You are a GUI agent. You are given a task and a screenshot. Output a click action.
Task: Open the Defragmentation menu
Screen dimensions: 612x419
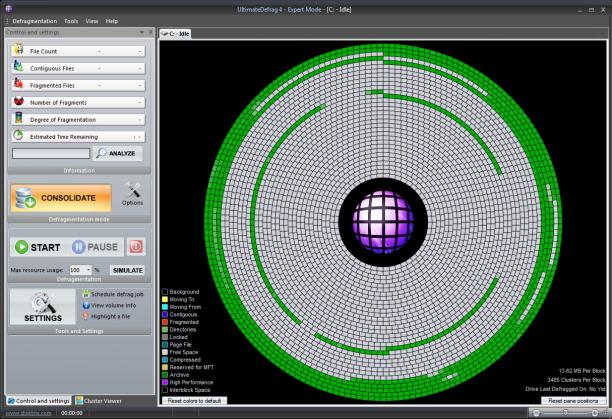[35, 21]
